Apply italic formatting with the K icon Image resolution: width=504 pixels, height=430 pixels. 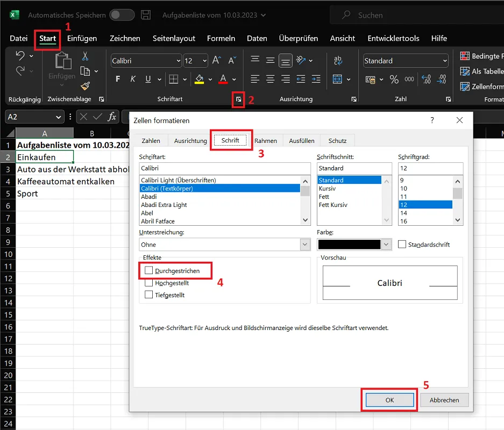click(x=132, y=79)
